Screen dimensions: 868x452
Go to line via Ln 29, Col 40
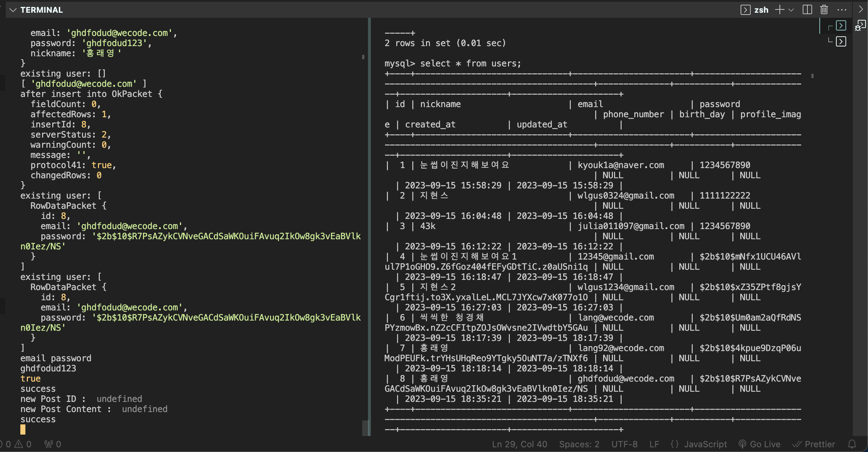519,444
